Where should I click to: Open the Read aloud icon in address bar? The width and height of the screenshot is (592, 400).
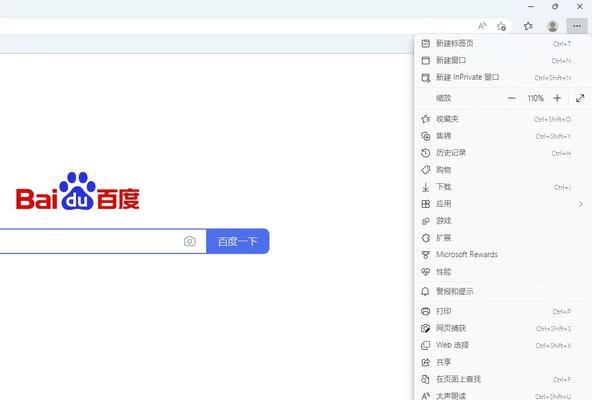482,26
